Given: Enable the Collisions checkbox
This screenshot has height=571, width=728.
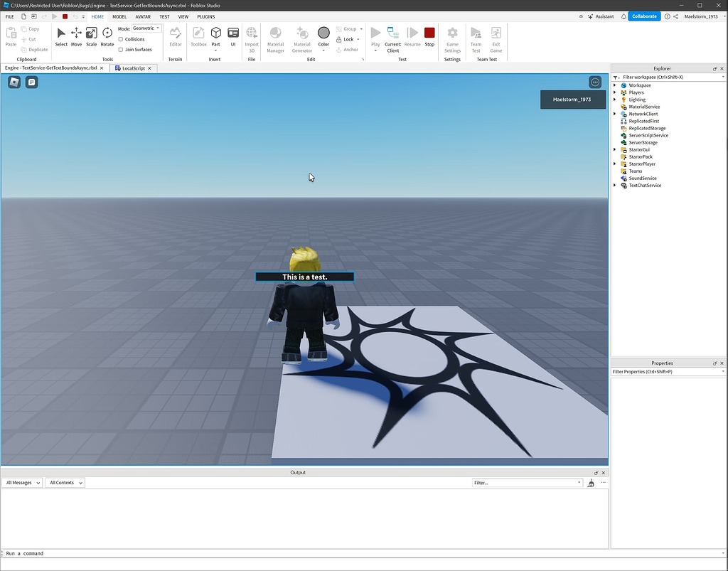Looking at the screenshot, I should [121, 39].
